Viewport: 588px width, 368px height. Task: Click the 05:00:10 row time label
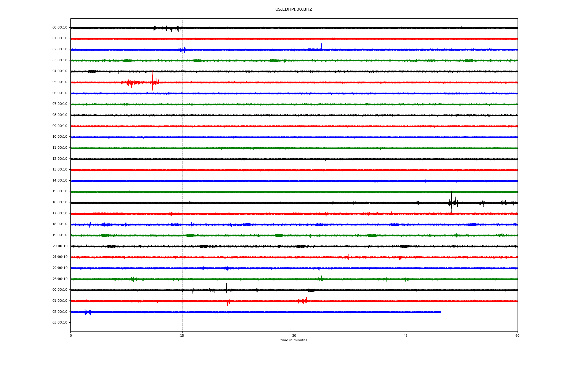coord(60,82)
